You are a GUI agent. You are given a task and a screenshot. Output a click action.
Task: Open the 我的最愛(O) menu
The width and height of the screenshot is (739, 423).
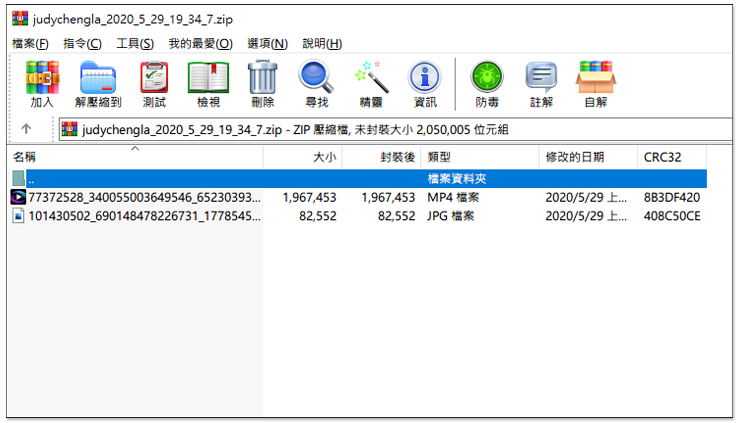tap(201, 44)
